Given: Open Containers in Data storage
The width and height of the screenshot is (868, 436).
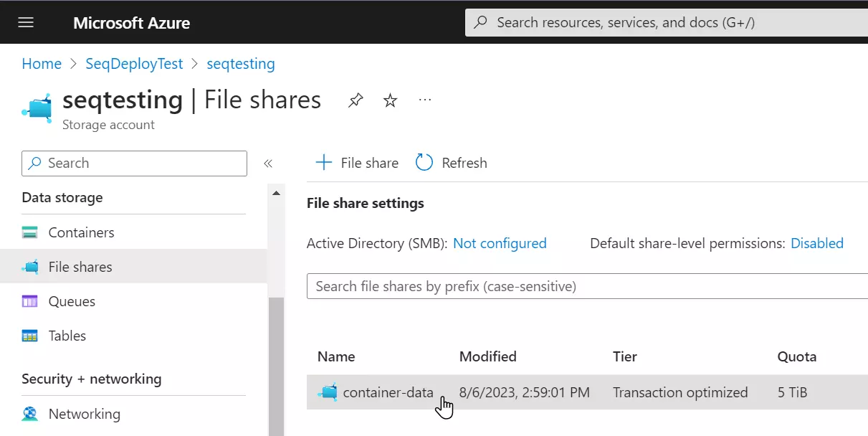Looking at the screenshot, I should (81, 232).
